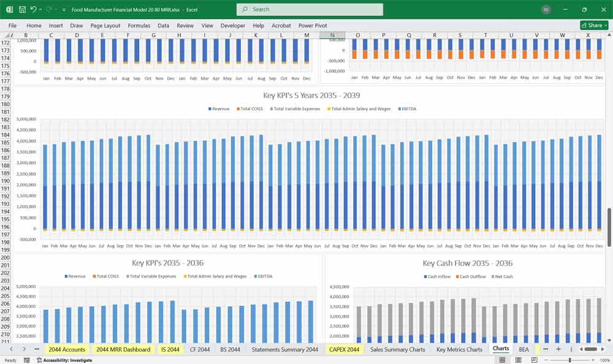
Task: Click inside the Search box
Action: [x=310, y=9]
